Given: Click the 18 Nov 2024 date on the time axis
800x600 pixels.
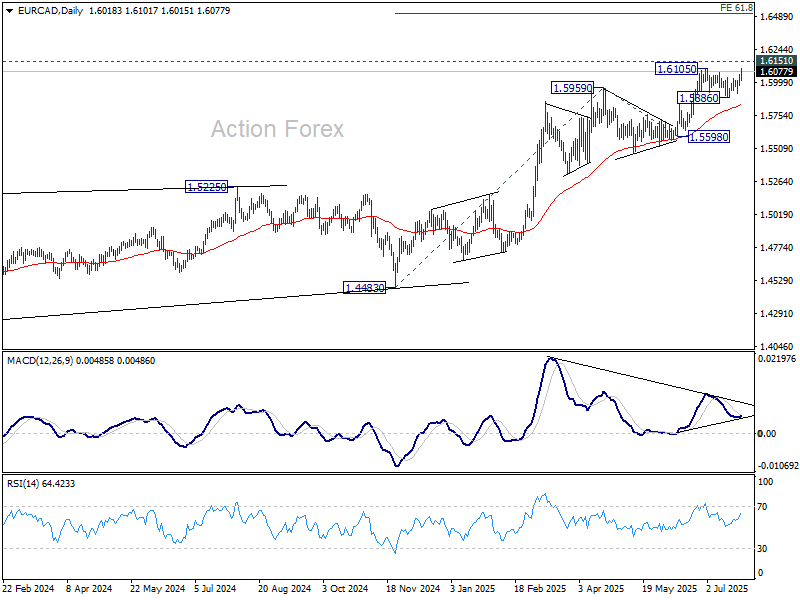Looking at the screenshot, I should coord(413,588).
